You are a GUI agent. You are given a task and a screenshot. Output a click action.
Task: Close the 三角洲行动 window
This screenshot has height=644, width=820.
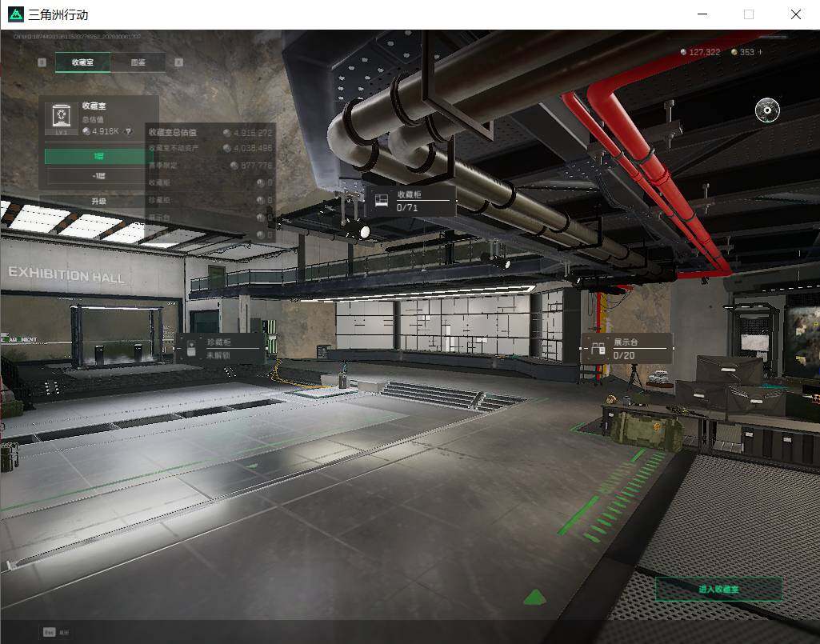(796, 14)
